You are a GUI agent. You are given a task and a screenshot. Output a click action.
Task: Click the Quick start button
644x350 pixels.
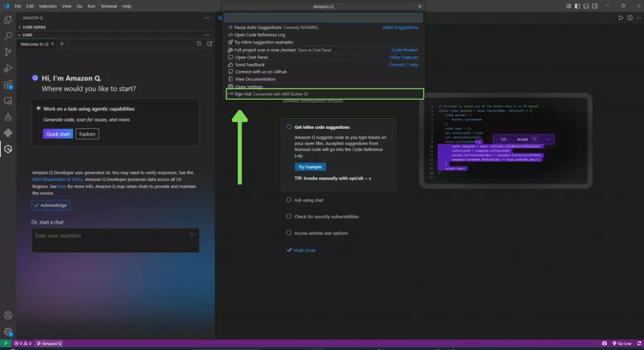click(x=58, y=134)
